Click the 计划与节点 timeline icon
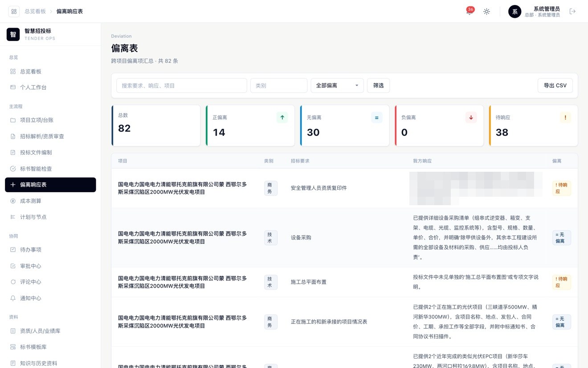The width and height of the screenshot is (588, 368). pyautogui.click(x=13, y=217)
